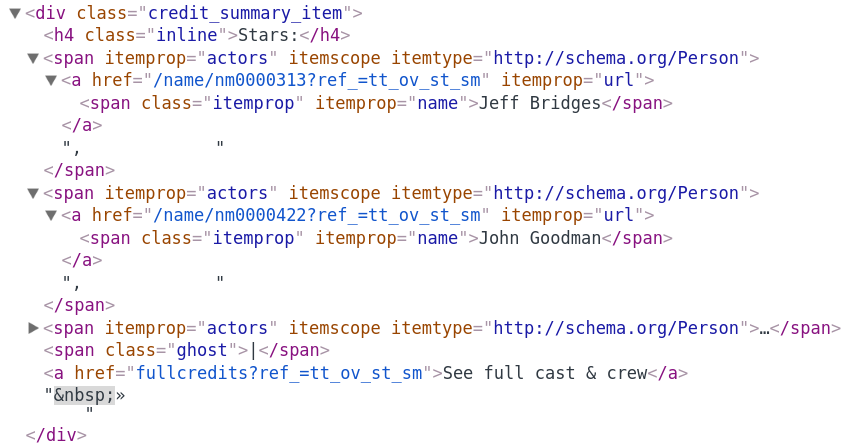This screenshot has height=448, width=850.
Task: Expand the collapsed third actors span
Action: [x=33, y=328]
